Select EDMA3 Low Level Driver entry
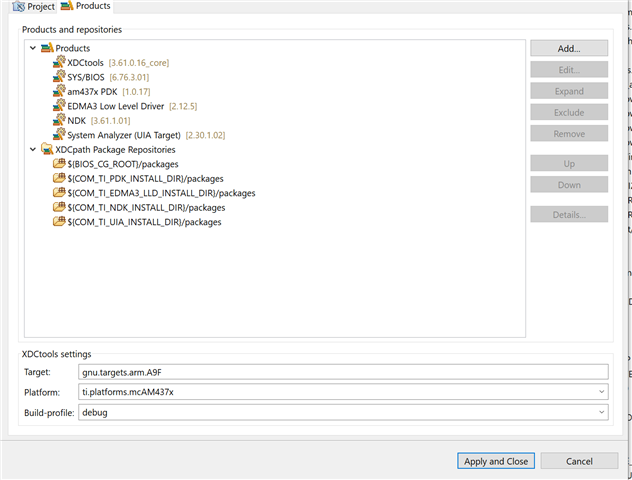The image size is (632, 480). click(125, 106)
